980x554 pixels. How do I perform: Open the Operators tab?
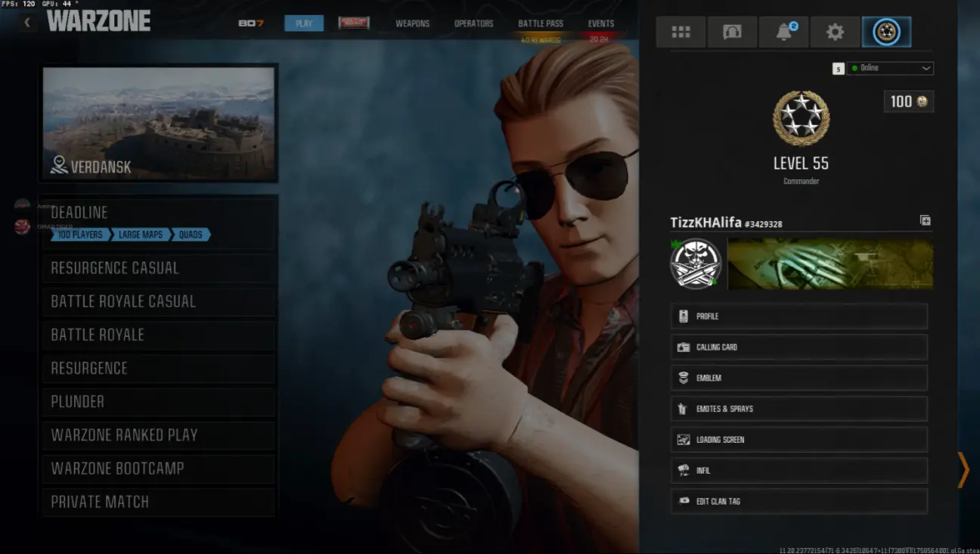(473, 23)
